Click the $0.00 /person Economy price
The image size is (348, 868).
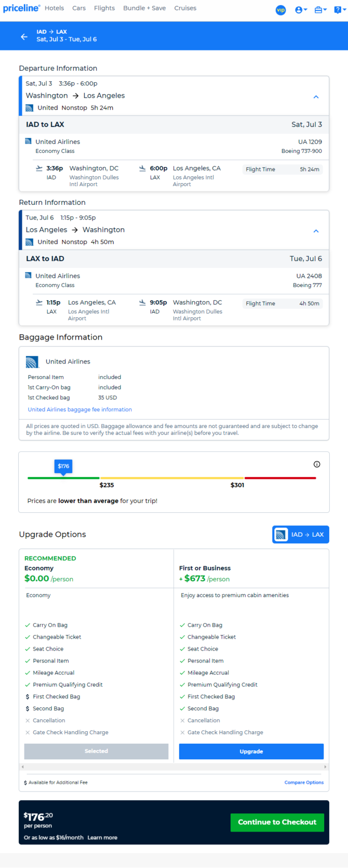point(49,579)
